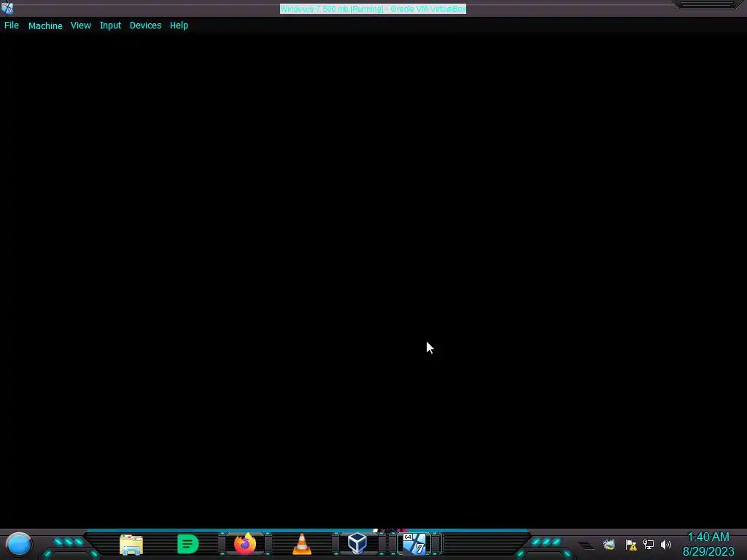
Task: Click the tray application icon beside the arrow
Action: pos(609,544)
